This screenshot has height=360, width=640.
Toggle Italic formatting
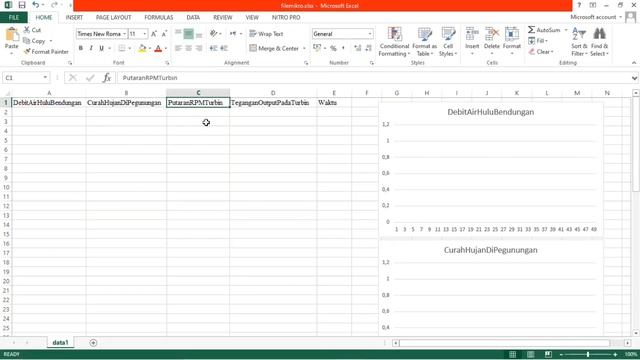coord(91,48)
